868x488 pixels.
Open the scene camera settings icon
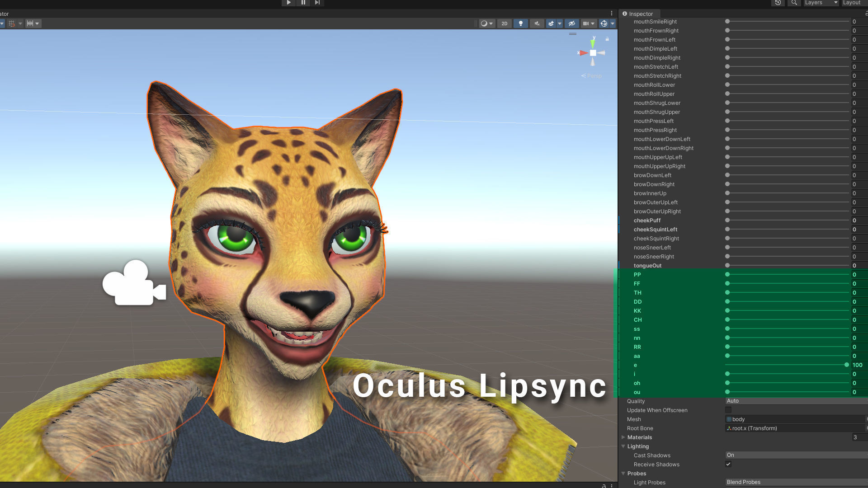(x=588, y=23)
